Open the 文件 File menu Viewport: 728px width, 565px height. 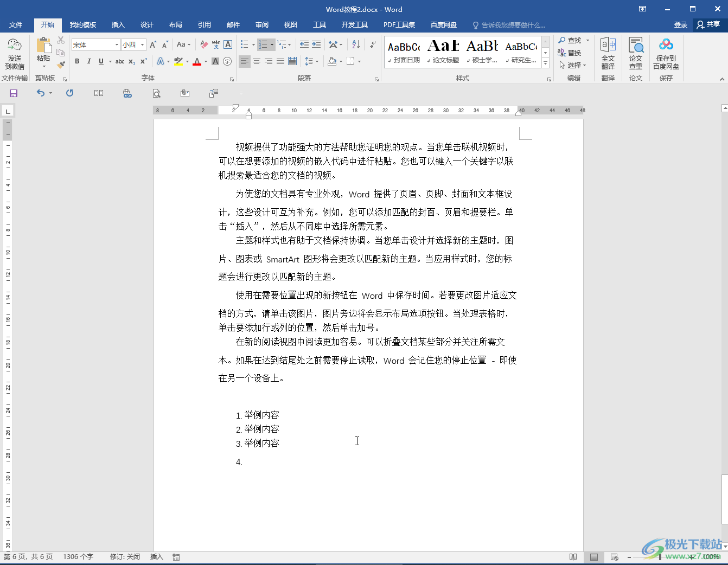(x=16, y=25)
